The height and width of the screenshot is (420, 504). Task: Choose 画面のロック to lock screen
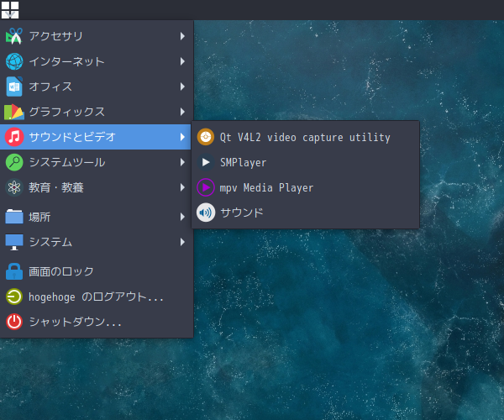coord(97,271)
